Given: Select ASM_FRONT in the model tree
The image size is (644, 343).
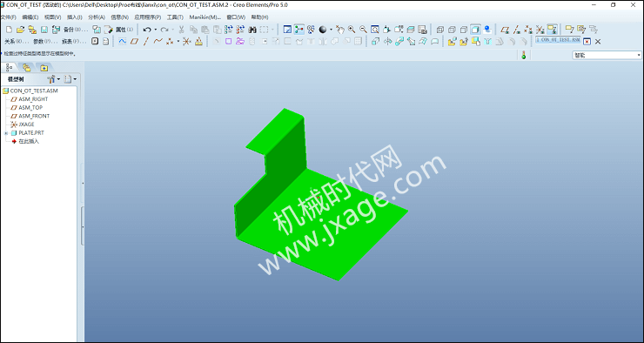Looking at the screenshot, I should 34,117.
